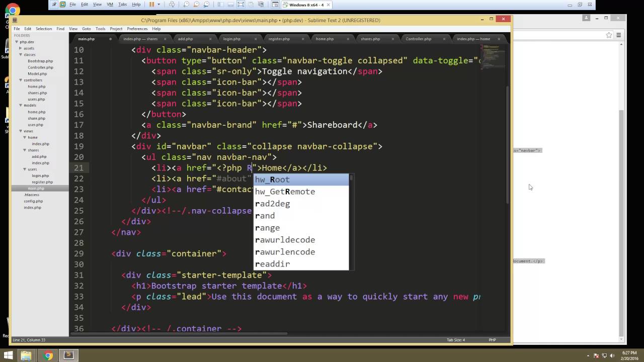Switch to the login.php tab

tap(232, 39)
